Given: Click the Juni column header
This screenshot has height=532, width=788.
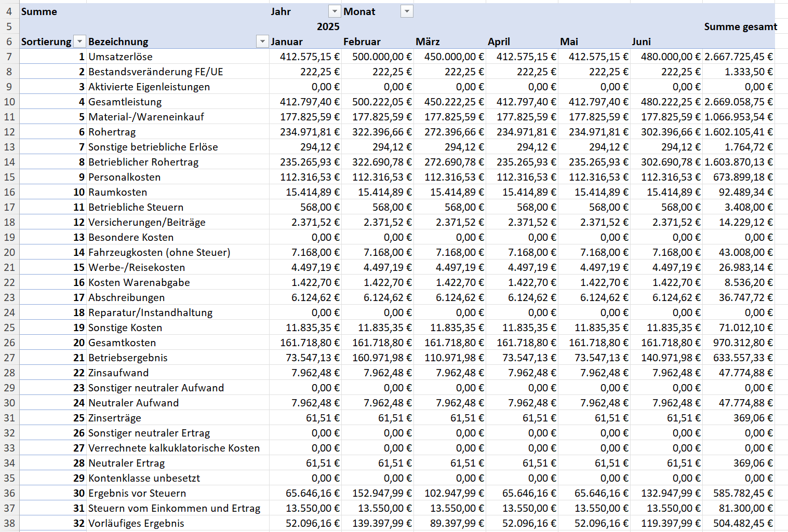Looking at the screenshot, I should (x=642, y=42).
